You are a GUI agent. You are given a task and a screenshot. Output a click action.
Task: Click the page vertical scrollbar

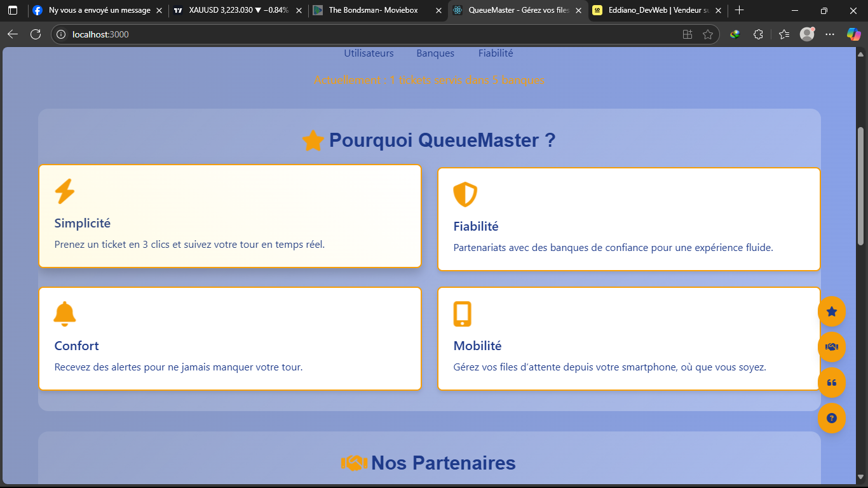tap(861, 187)
